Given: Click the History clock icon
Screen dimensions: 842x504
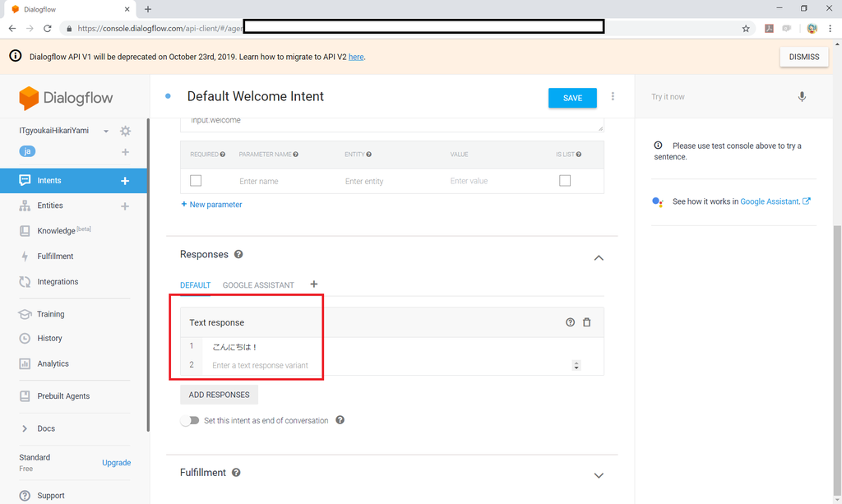Looking at the screenshot, I should click(x=25, y=338).
